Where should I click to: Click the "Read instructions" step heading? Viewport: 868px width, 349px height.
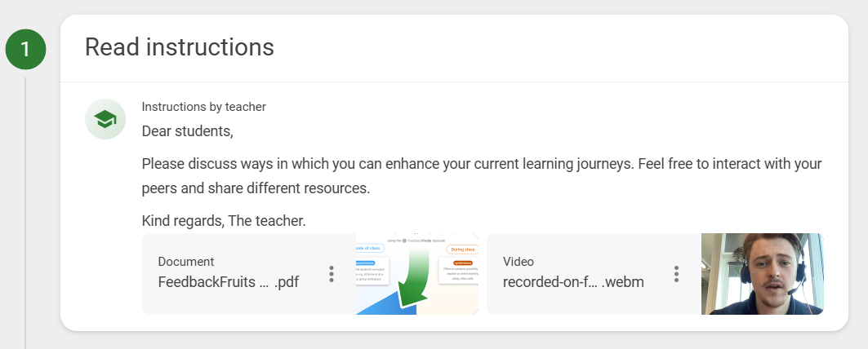pyautogui.click(x=180, y=47)
